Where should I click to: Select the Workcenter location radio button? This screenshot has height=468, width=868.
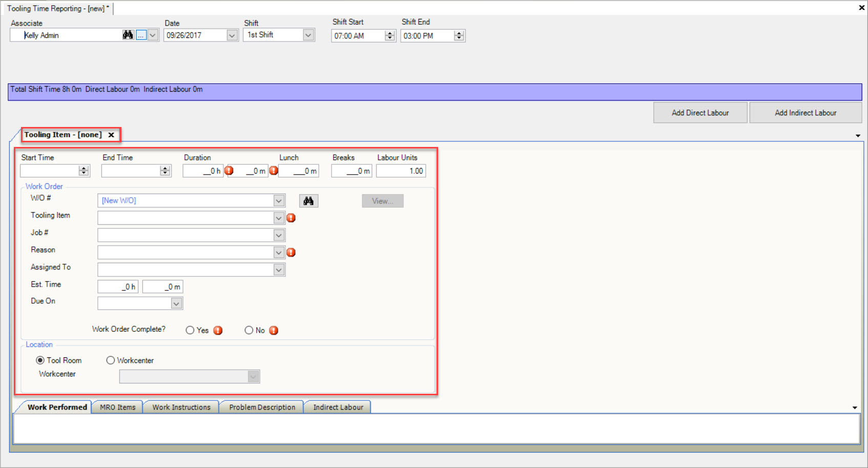click(x=110, y=360)
